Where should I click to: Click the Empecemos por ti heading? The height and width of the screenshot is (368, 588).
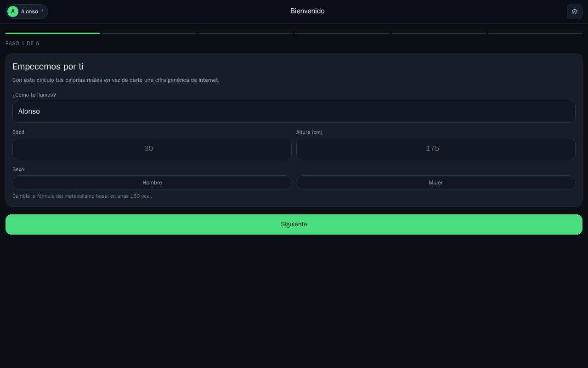click(48, 67)
